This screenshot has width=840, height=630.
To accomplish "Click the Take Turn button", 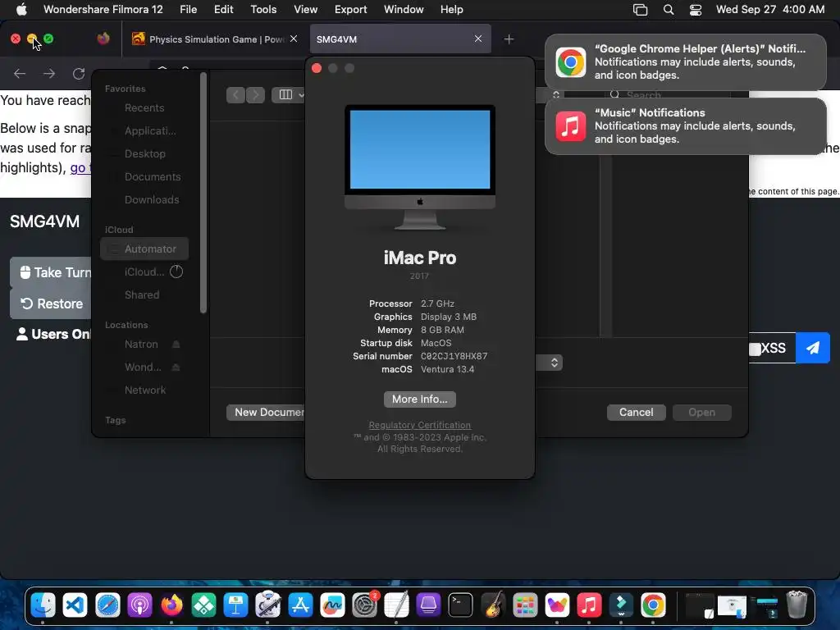I will tap(51, 272).
